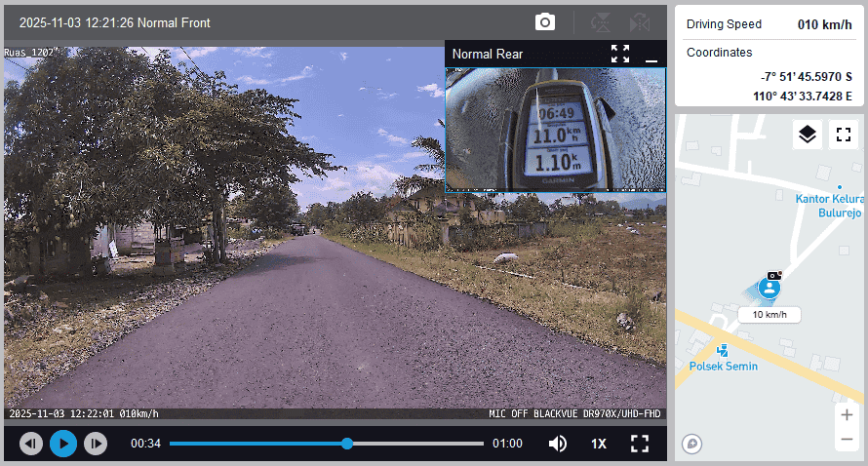Expand the map to fullscreen
The width and height of the screenshot is (868, 466).
point(843,135)
